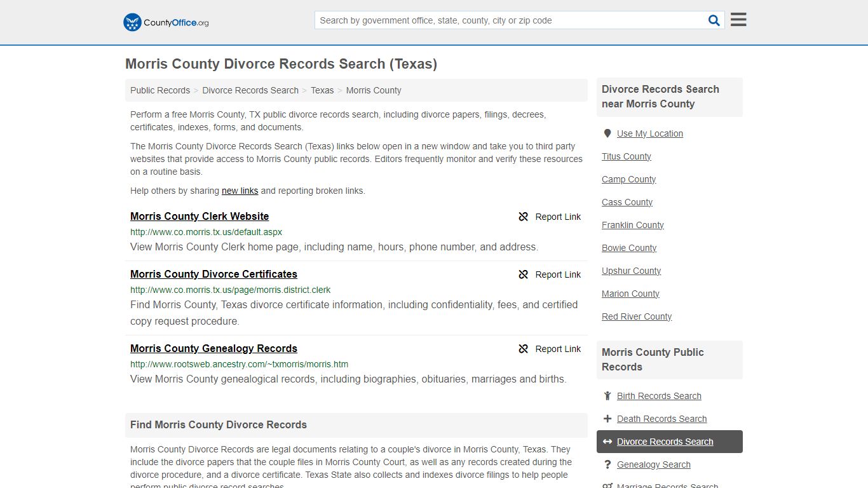The image size is (868, 488).
Task: Follow the new links hyperlink
Action: click(240, 191)
